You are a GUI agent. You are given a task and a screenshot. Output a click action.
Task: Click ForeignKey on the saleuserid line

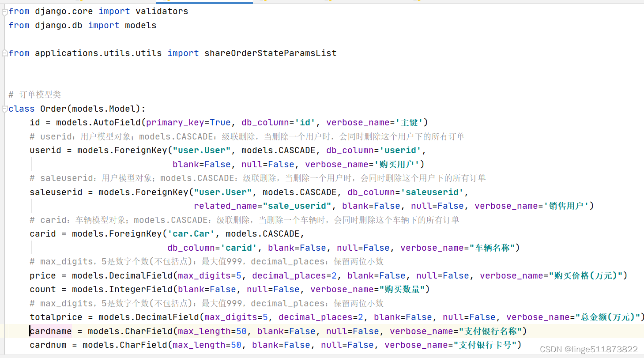[162, 192]
